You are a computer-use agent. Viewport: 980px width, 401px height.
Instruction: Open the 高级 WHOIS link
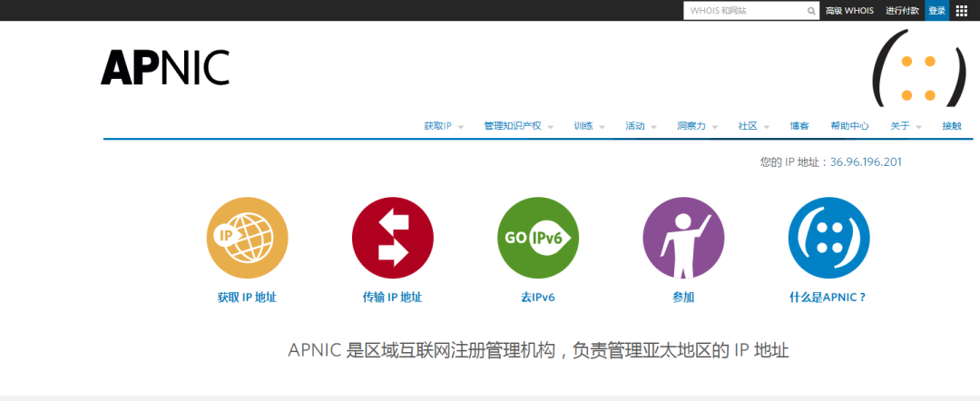pos(849,11)
